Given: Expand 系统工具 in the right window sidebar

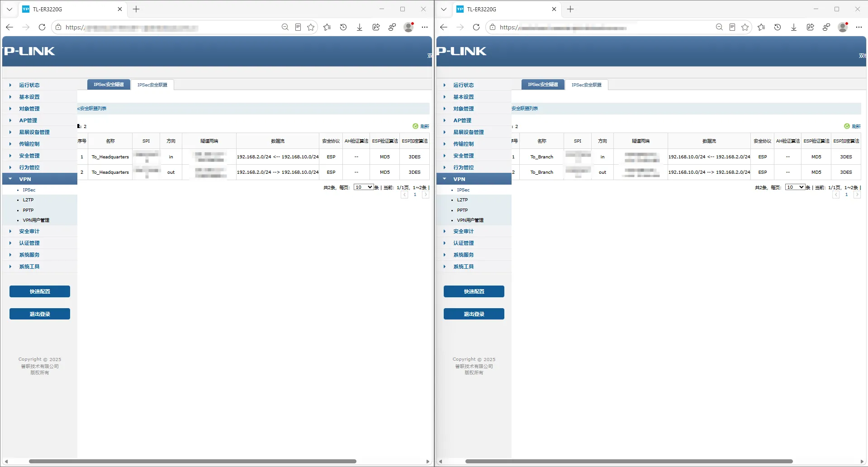Looking at the screenshot, I should (x=463, y=267).
